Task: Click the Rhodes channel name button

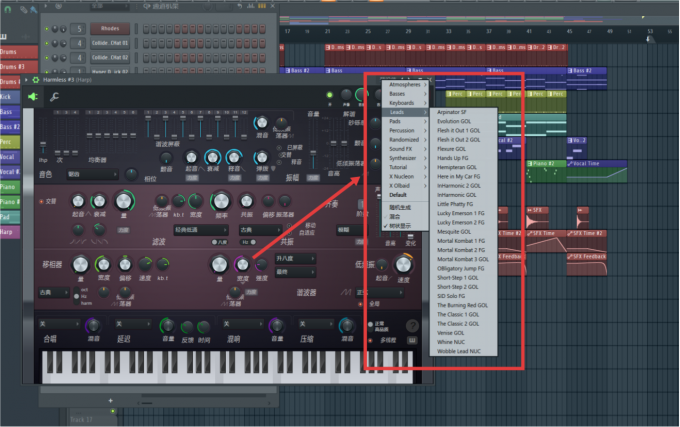Action: (110, 29)
